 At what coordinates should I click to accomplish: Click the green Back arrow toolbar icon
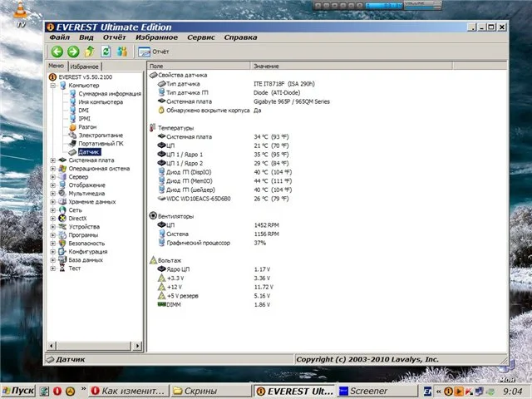(57, 52)
